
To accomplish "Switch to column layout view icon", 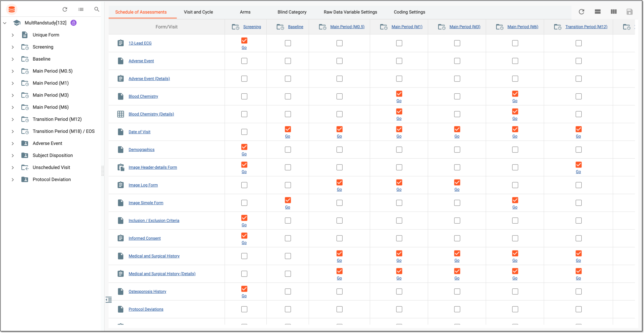I will point(614,12).
